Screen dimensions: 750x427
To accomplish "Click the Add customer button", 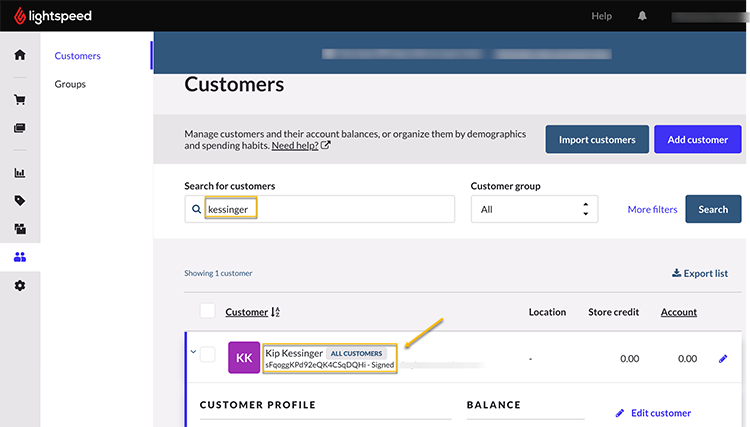I will [697, 140].
